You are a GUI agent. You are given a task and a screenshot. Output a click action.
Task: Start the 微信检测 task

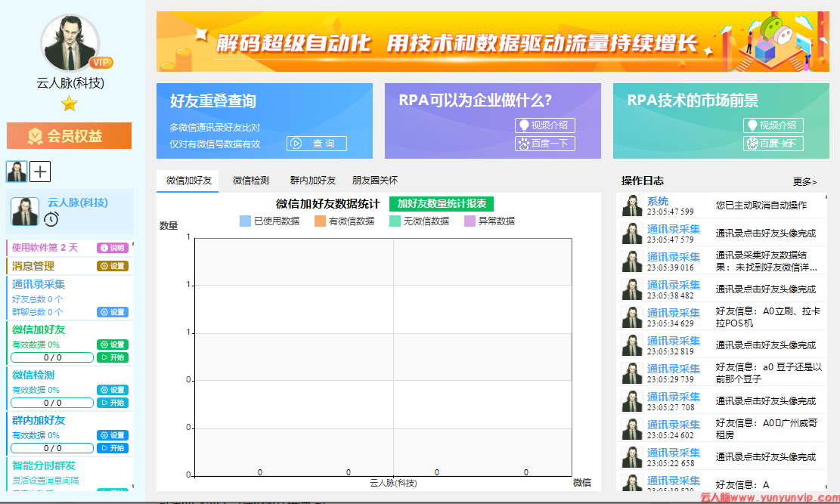pos(113,403)
